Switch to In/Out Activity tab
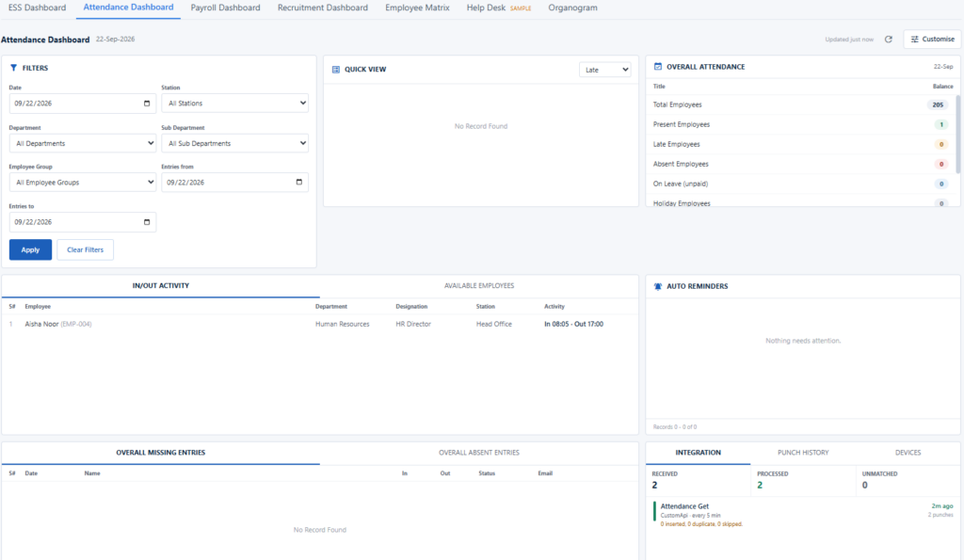 [160, 286]
